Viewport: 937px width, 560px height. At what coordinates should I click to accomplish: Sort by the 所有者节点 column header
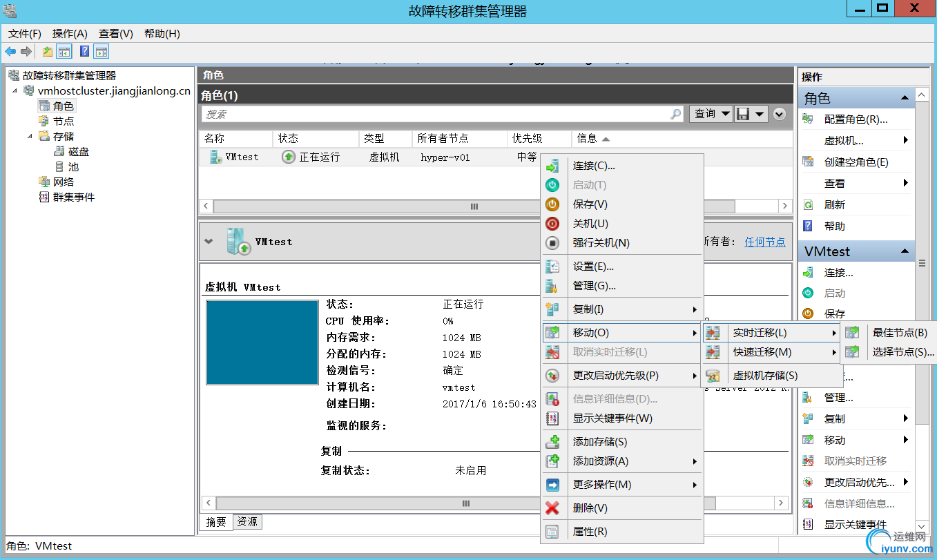point(459,138)
